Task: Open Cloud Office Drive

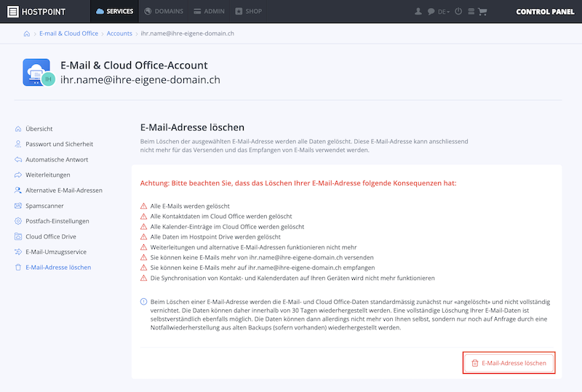Action: click(50, 236)
